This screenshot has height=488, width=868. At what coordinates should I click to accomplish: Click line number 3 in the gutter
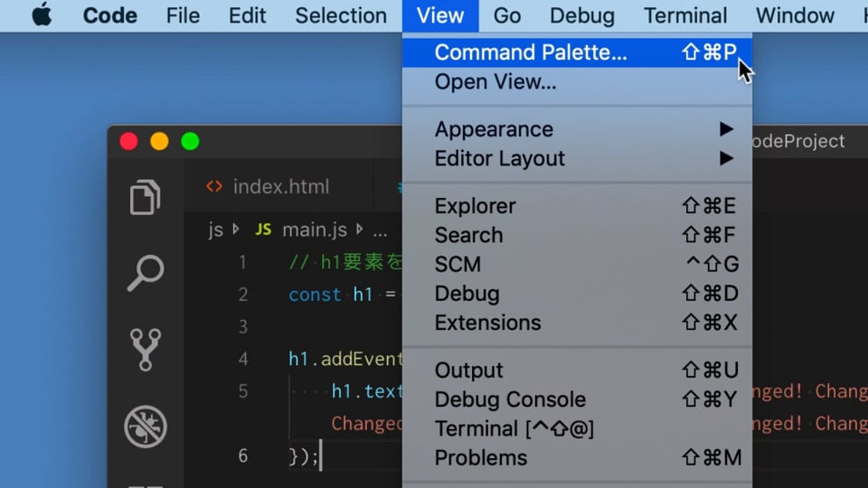coord(242,326)
